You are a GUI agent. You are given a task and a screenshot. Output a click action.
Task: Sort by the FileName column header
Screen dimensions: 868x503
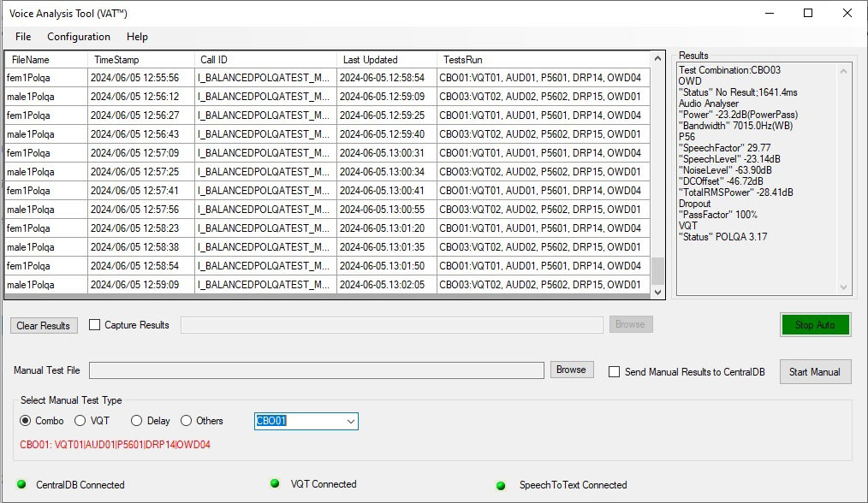click(46, 60)
